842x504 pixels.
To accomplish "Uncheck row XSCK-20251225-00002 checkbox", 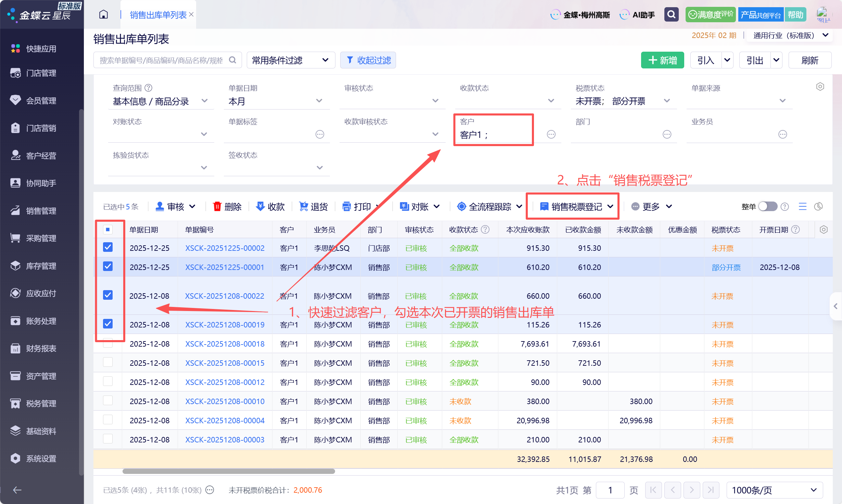I will (108, 247).
